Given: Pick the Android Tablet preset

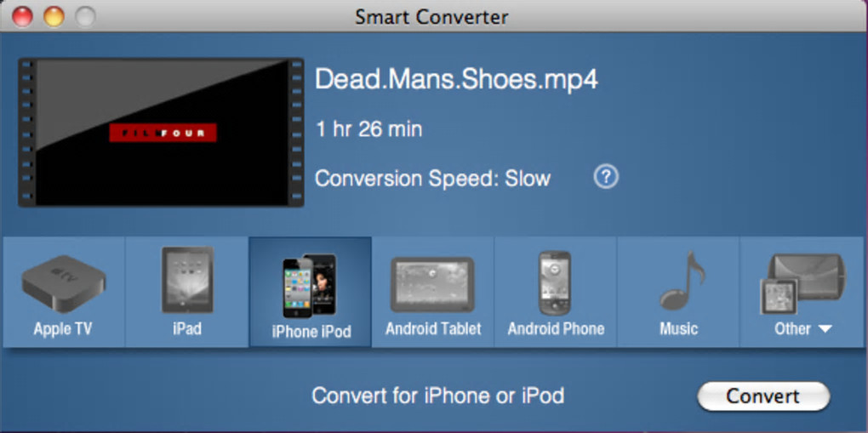Looking at the screenshot, I should (x=433, y=293).
